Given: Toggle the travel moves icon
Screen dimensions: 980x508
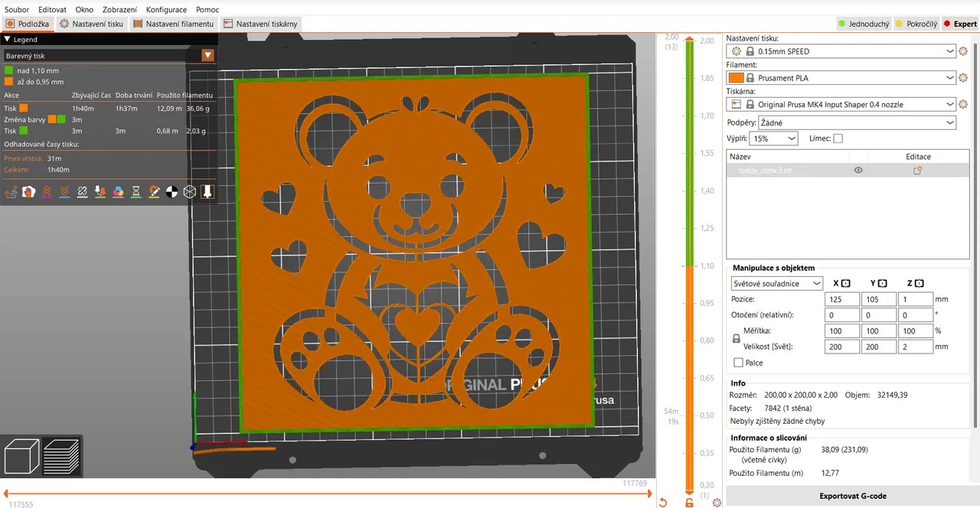Looking at the screenshot, I should click(11, 191).
